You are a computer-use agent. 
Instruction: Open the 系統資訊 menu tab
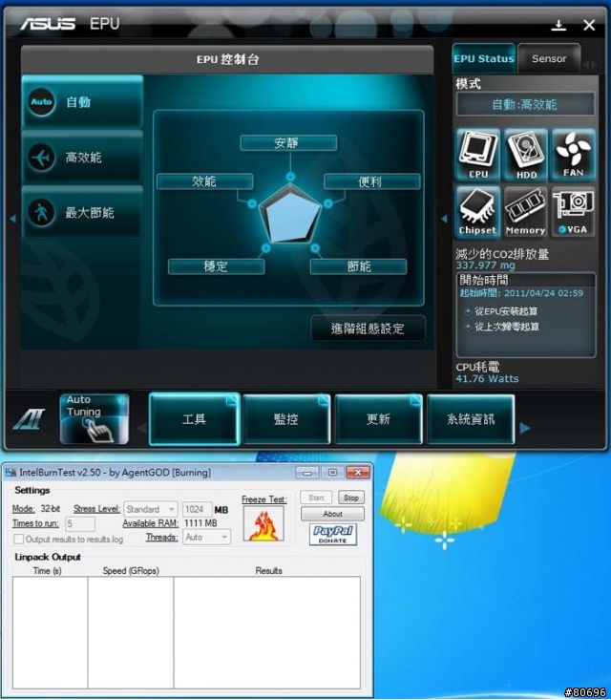point(471,418)
